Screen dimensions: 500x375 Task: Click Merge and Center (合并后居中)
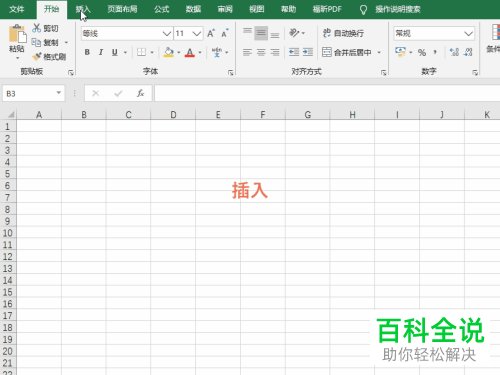(347, 52)
